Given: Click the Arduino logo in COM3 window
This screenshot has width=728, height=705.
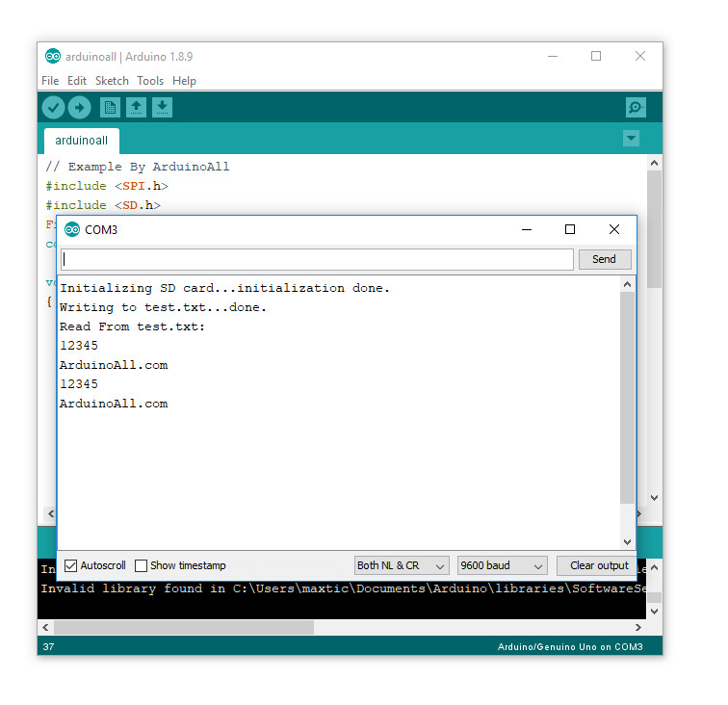Looking at the screenshot, I should [72, 229].
